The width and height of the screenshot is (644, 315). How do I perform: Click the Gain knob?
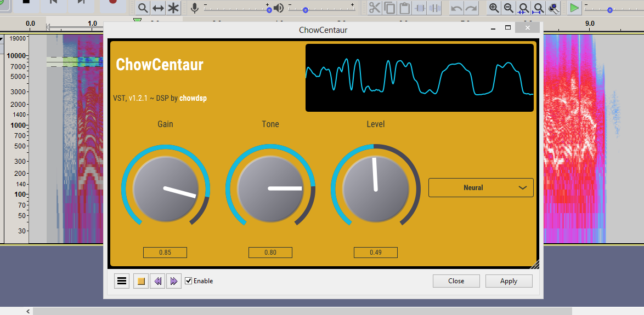pyautogui.click(x=166, y=188)
